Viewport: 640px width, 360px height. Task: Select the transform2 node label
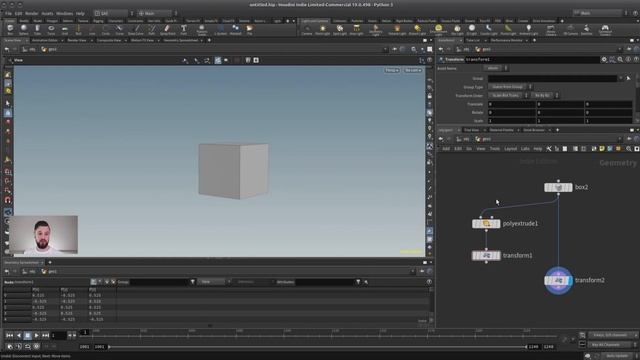(590, 280)
